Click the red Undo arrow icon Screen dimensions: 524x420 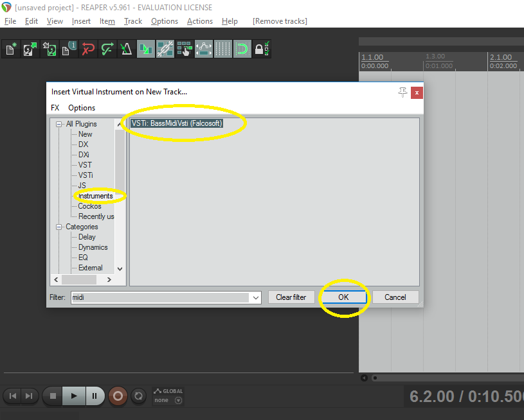(88, 49)
